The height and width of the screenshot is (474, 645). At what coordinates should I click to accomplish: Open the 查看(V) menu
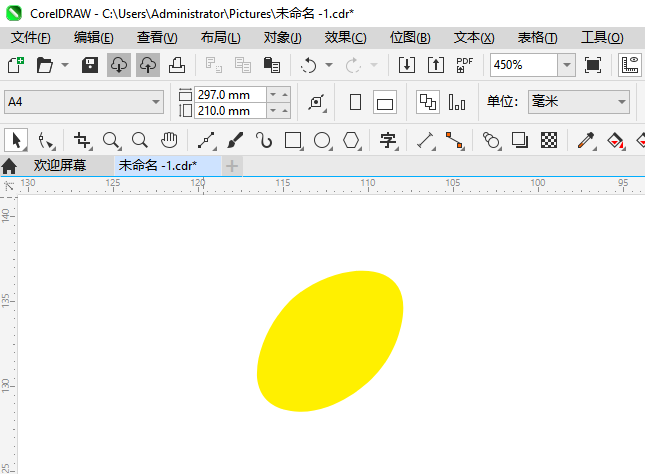pyautogui.click(x=157, y=37)
